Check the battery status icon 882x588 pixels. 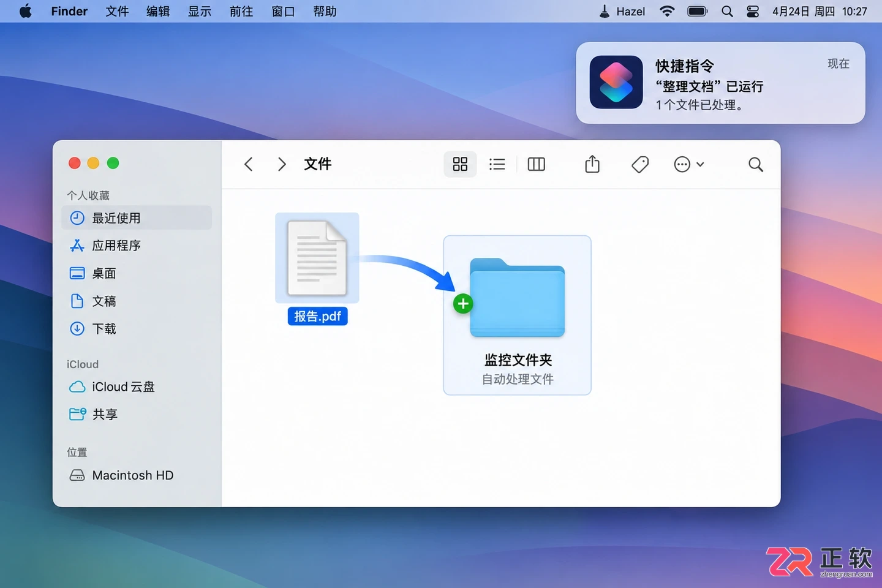(698, 11)
